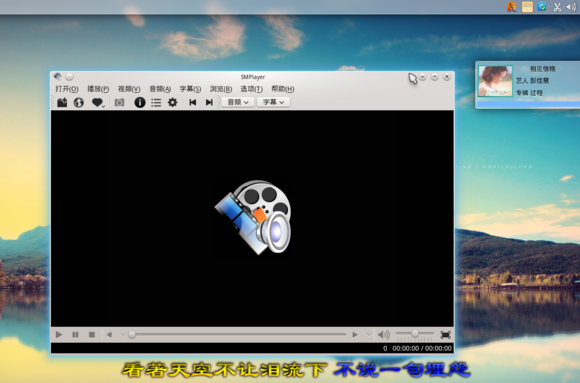Open rewind step dropdown arrow
This screenshot has width=580, height=383.
(x=123, y=335)
